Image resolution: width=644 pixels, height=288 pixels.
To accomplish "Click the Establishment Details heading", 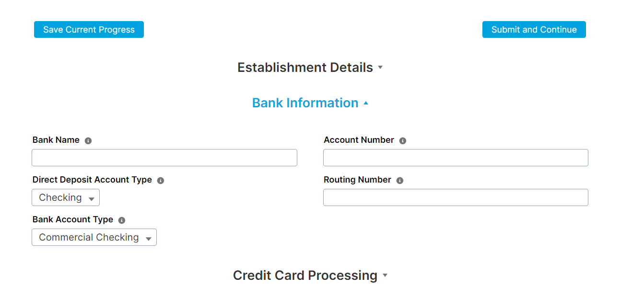I will [305, 68].
